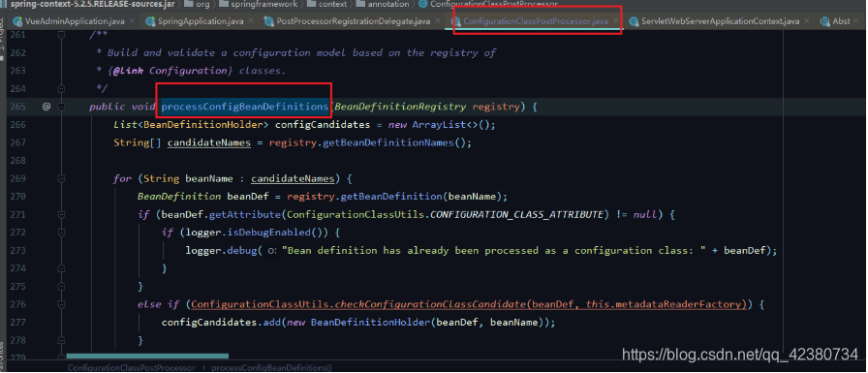The image size is (868, 373).
Task: Click the checkConfigurationClassCandidate method call
Action: coord(429,304)
